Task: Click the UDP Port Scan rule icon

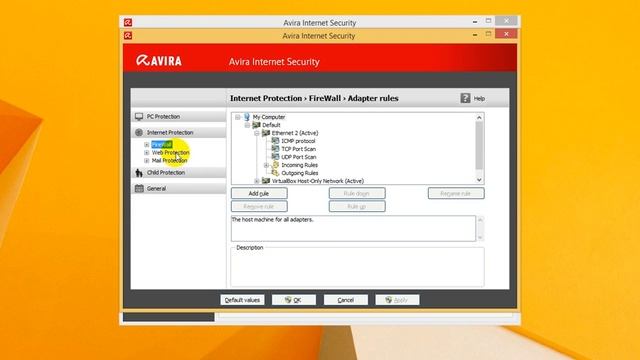Action: [x=276, y=157]
